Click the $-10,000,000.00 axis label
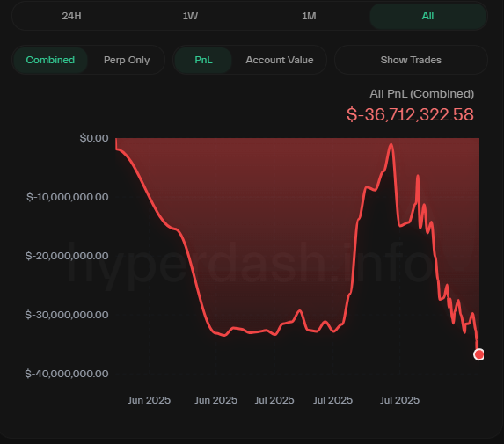This screenshot has width=504, height=444. pyautogui.click(x=68, y=197)
